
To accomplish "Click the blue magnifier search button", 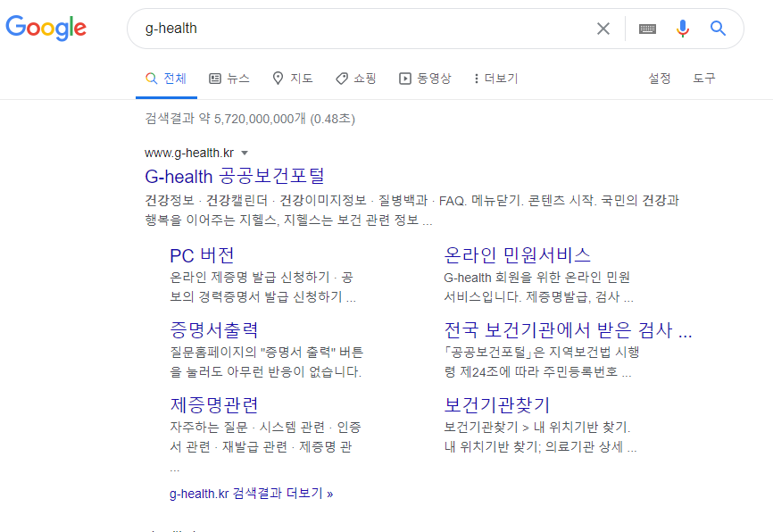I will 718,29.
